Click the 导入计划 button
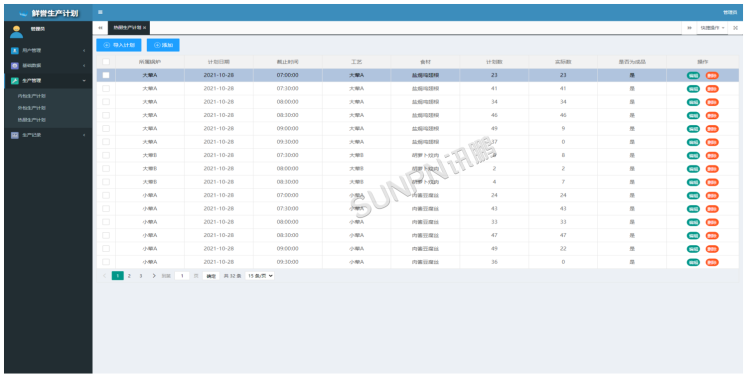 tap(119, 45)
